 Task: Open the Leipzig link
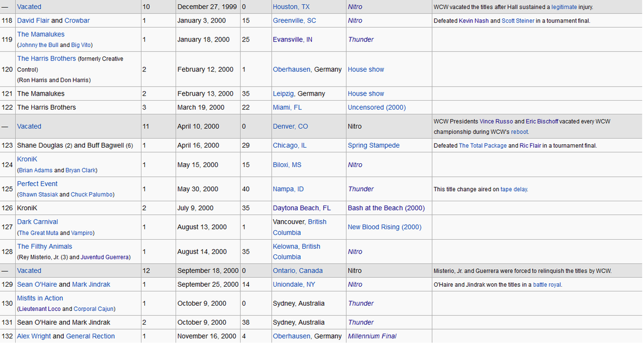(x=283, y=93)
